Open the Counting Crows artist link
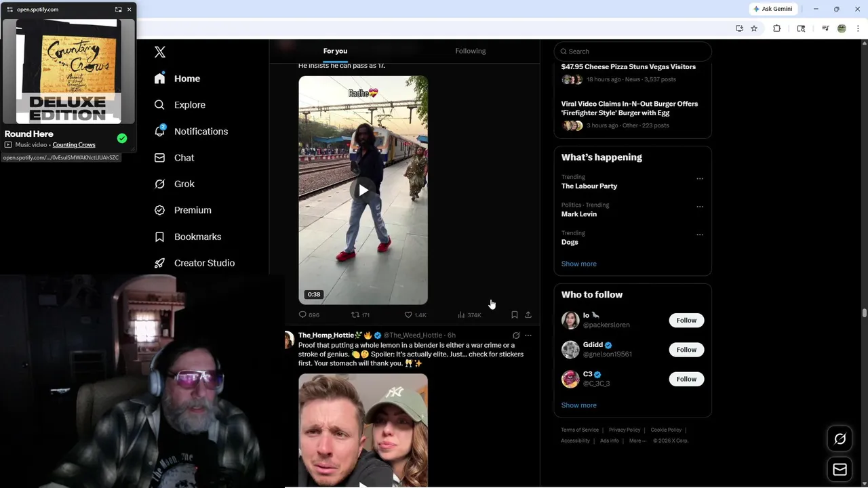Screen dimensions: 868x488 click(x=74, y=145)
